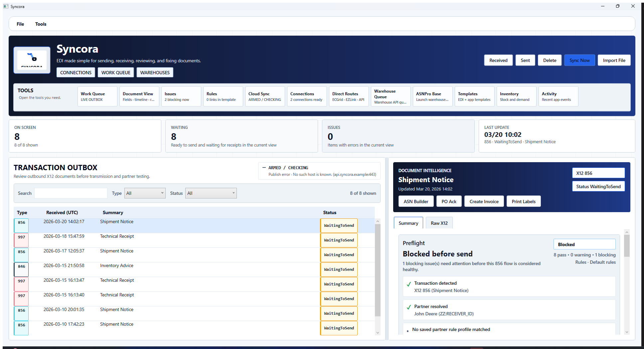
Task: Switch to the Raw X12 tab
Action: 439,222
